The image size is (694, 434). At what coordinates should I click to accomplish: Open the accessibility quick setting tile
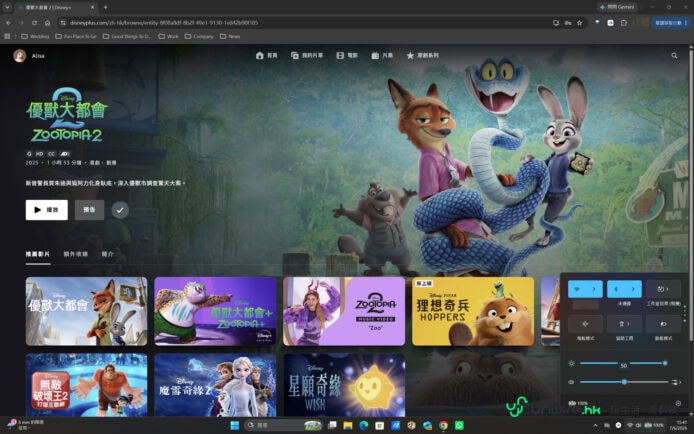point(624,324)
